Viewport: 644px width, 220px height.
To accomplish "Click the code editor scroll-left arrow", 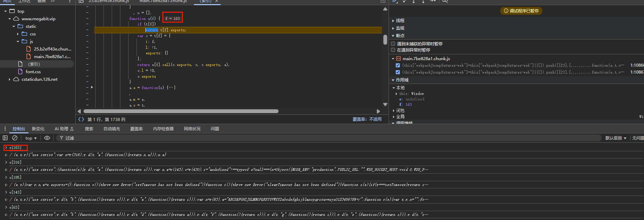I will pos(79,111).
